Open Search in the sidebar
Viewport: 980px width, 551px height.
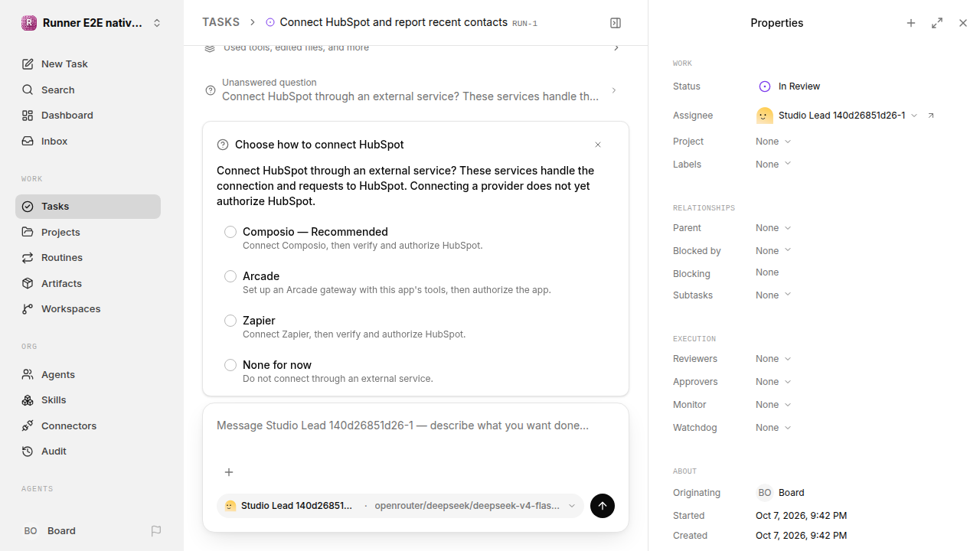click(x=88, y=90)
